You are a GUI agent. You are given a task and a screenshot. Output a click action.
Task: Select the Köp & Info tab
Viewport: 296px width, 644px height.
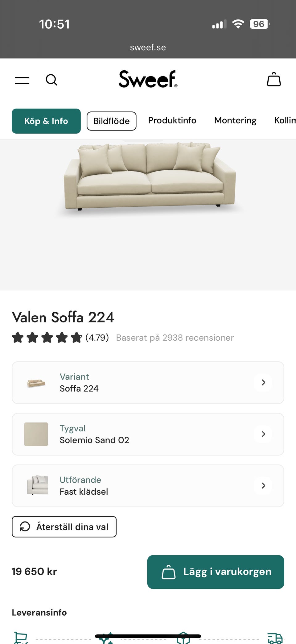[x=46, y=121]
